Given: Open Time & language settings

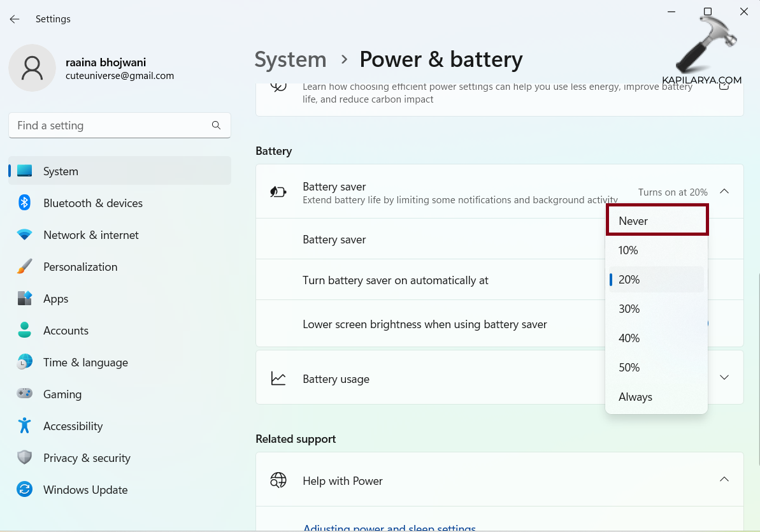Looking at the screenshot, I should pos(85,363).
